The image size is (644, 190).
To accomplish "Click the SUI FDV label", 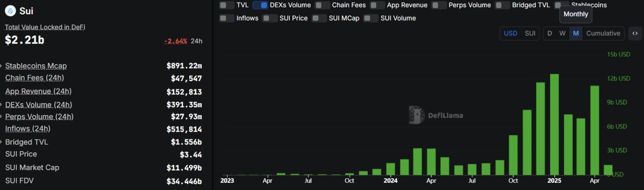I will [x=19, y=181].
